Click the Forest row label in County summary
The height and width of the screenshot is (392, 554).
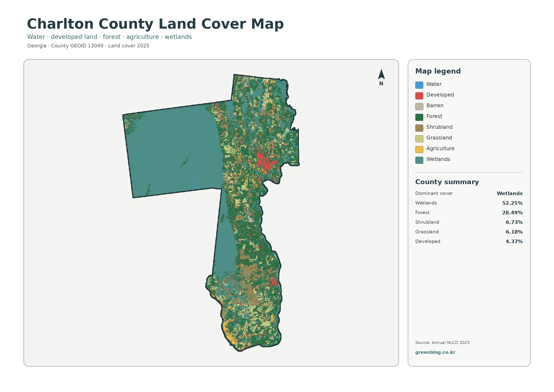[422, 212]
